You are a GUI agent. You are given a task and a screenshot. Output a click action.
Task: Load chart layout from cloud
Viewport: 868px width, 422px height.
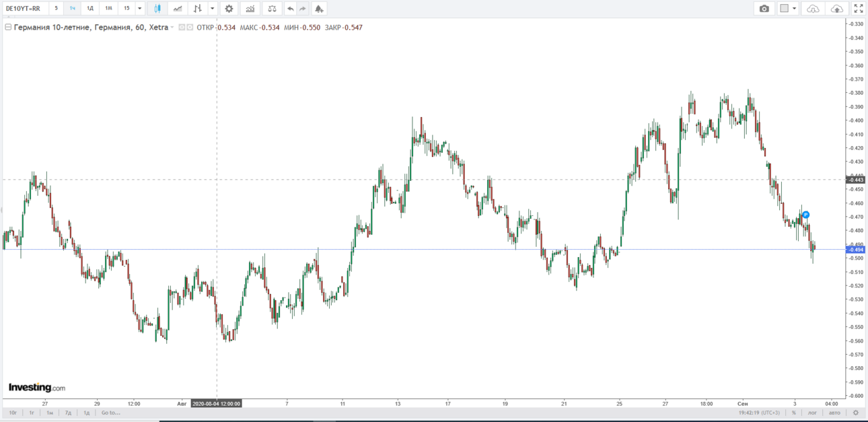coord(813,9)
